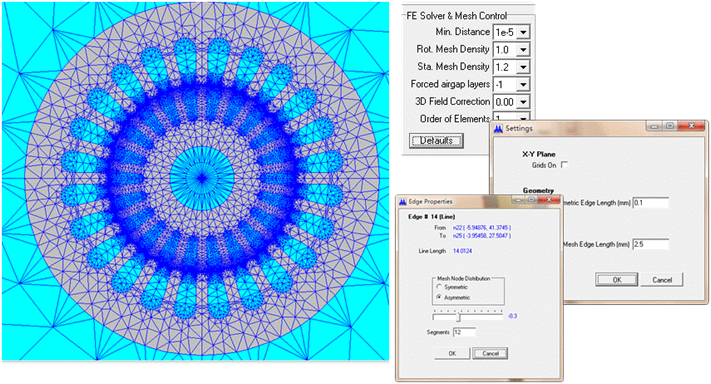Viewport: 711px width, 384px height.
Task: Expand the Rot. Mesh Density dropdown
Action: coord(523,49)
